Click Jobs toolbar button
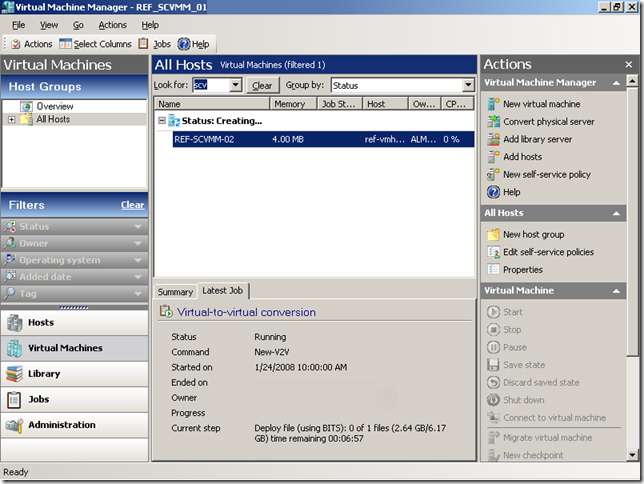This screenshot has width=644, height=484. (154, 44)
